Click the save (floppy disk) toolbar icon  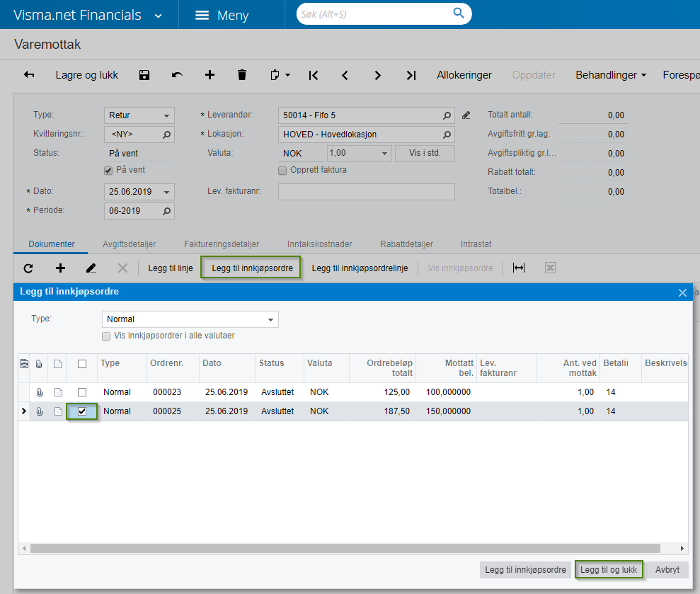144,75
